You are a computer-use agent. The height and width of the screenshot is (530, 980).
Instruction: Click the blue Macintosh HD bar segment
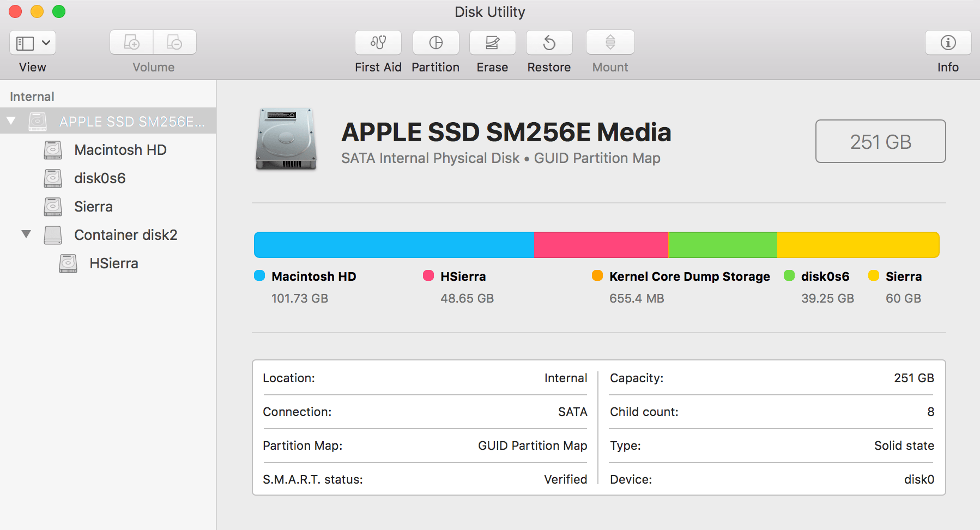tap(394, 245)
